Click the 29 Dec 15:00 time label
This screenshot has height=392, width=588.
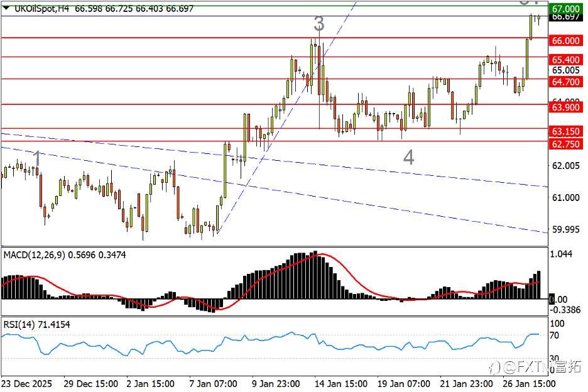tap(90, 384)
